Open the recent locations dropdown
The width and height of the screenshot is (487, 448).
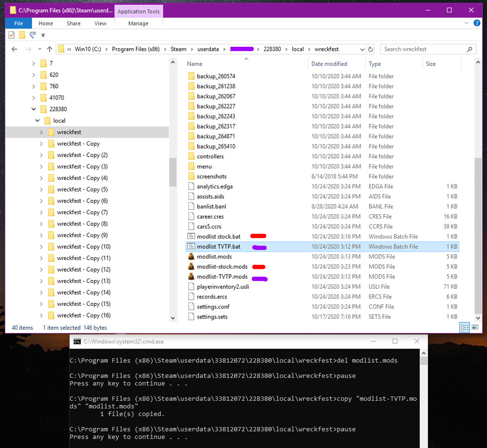click(x=39, y=49)
